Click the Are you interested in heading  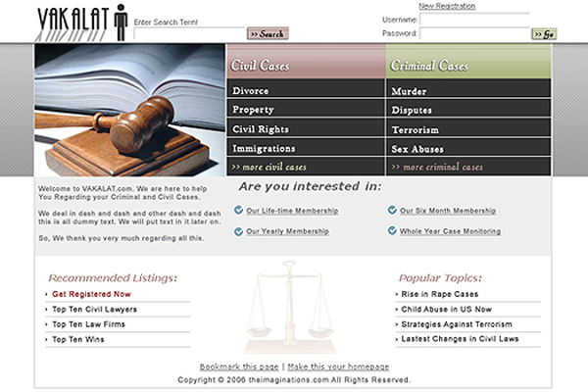click(x=310, y=186)
